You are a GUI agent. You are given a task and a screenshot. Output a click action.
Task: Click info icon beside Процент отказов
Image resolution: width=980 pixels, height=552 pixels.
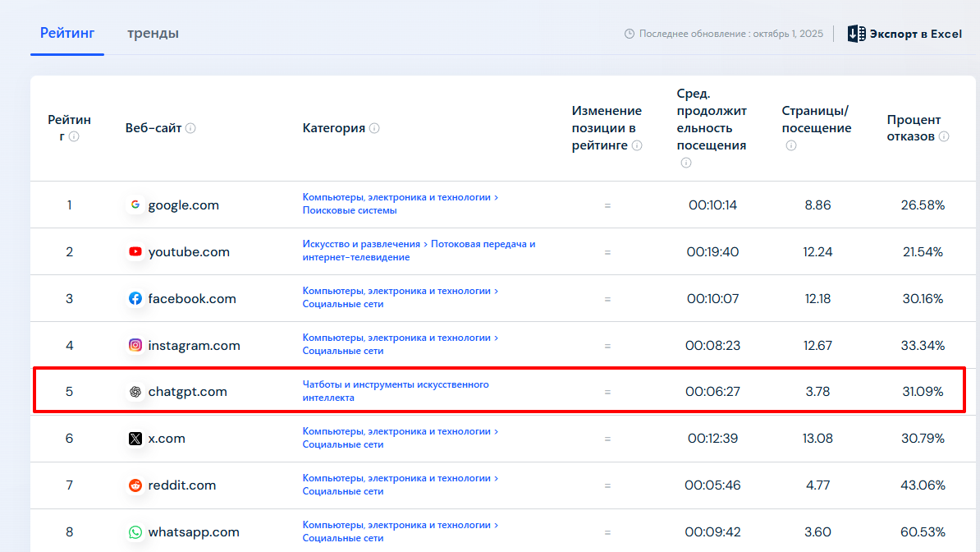coord(944,136)
